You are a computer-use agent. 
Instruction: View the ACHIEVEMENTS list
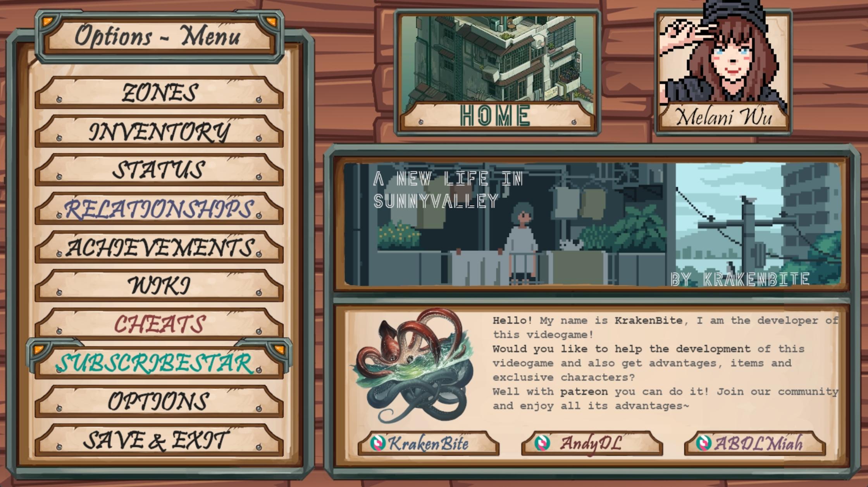coord(159,247)
